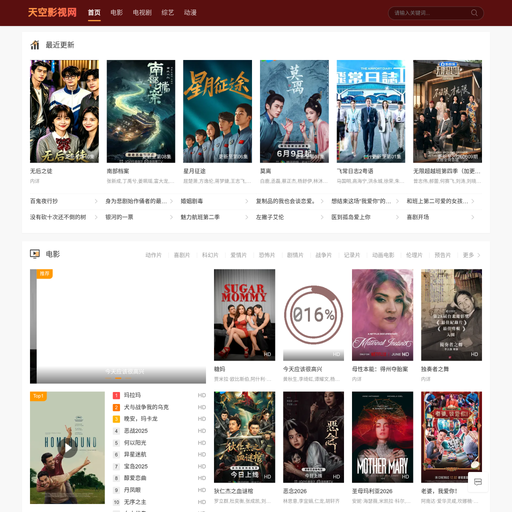The image size is (512, 512).
Task: Open the 喜剧开场 row chevron
Action: (x=473, y=217)
